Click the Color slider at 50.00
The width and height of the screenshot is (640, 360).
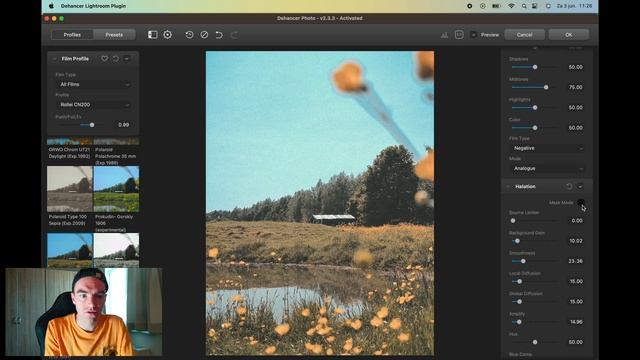coord(535,128)
